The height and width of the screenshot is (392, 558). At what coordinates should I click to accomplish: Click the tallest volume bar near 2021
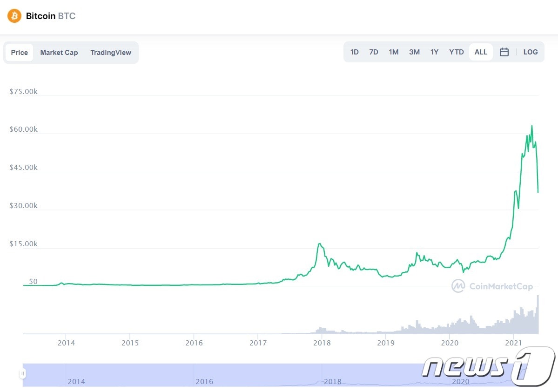(538, 314)
